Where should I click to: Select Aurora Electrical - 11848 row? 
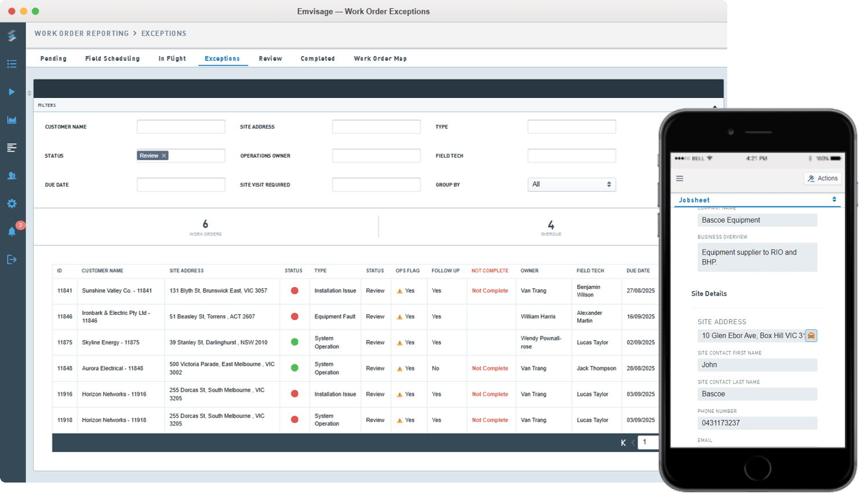pyautogui.click(x=355, y=368)
